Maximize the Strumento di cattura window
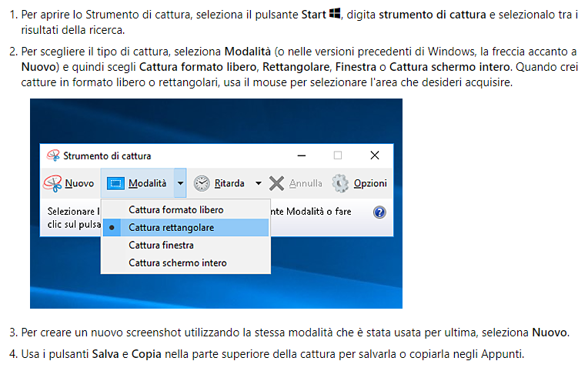Image resolution: width=588 pixels, height=371 pixels. (x=338, y=155)
